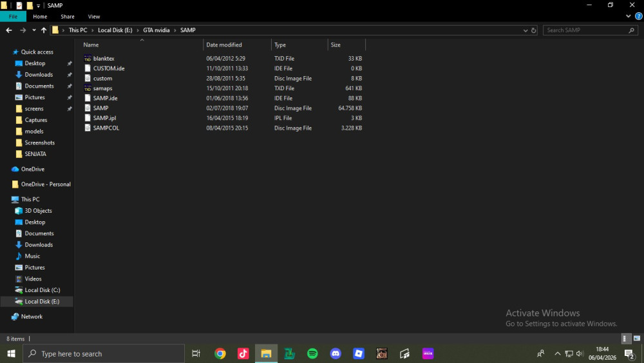Open Task View on the taskbar
The width and height of the screenshot is (644, 363).
click(196, 353)
